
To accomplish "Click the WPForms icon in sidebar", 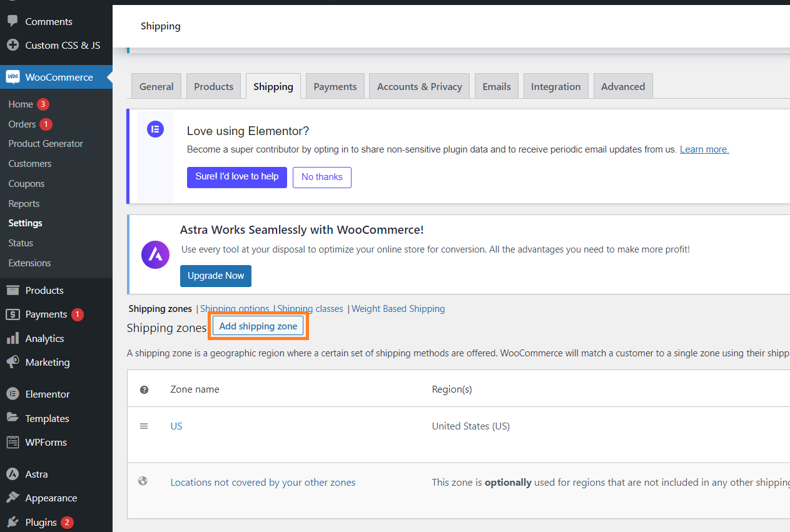I will tap(13, 442).
